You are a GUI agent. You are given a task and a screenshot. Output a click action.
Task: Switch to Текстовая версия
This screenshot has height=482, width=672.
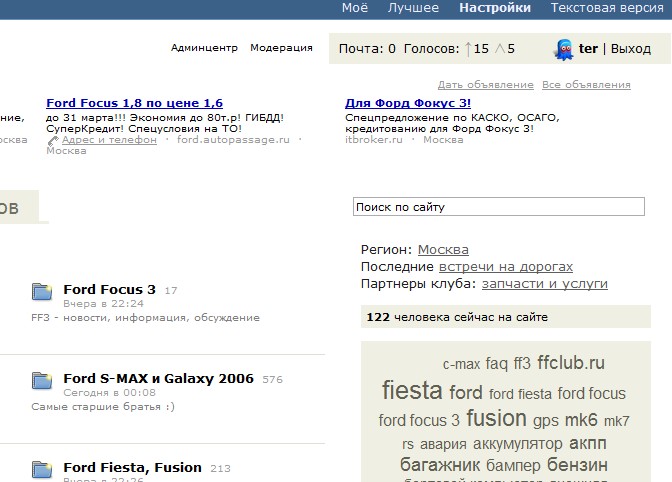point(607,8)
